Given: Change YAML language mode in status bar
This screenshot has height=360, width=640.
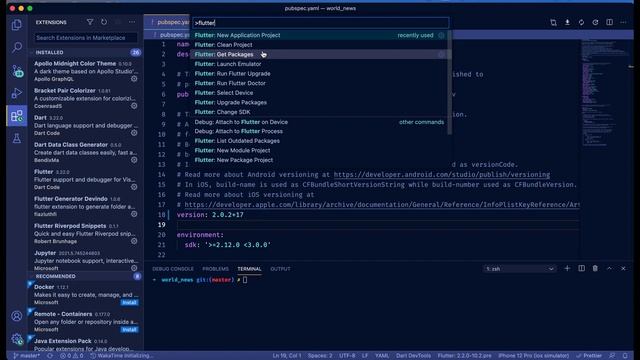Looking at the screenshot, I should pos(382,356).
